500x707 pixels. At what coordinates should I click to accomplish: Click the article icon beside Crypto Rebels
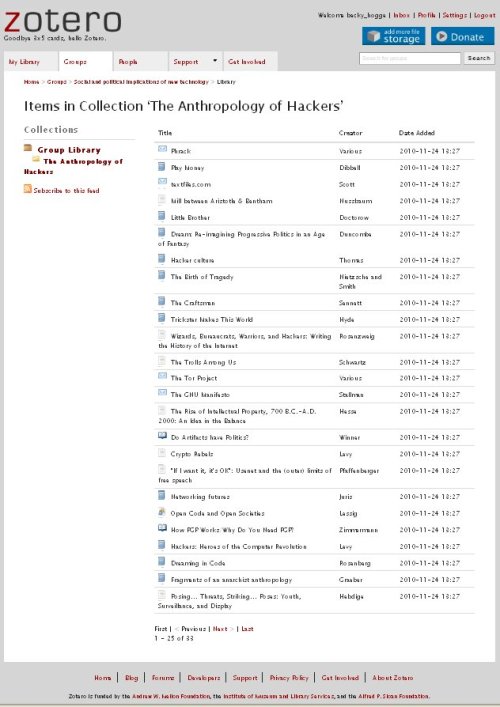161,452
